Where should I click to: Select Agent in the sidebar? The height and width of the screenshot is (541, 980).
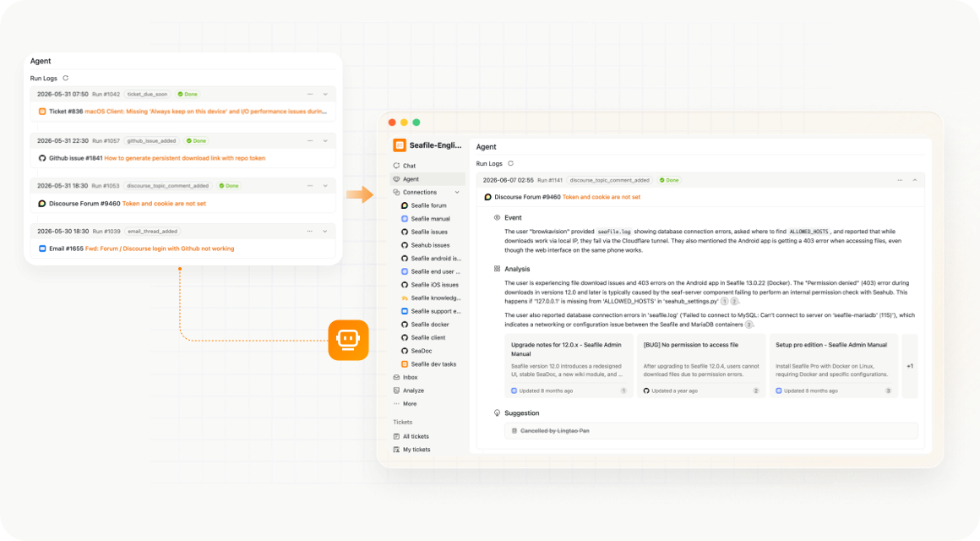(x=427, y=179)
